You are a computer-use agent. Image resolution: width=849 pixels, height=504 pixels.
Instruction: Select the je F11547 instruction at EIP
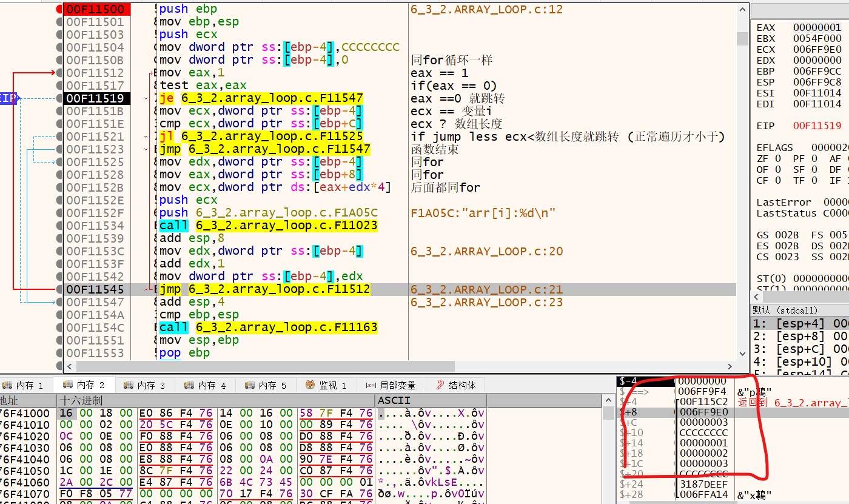click(x=261, y=98)
